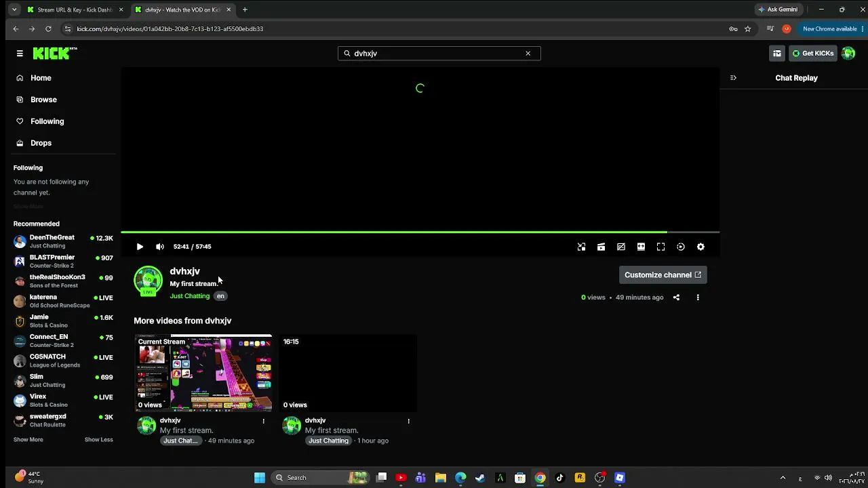Open sweatergxd recommended channel
Image resolution: width=868 pixels, height=488 pixels.
click(63, 420)
